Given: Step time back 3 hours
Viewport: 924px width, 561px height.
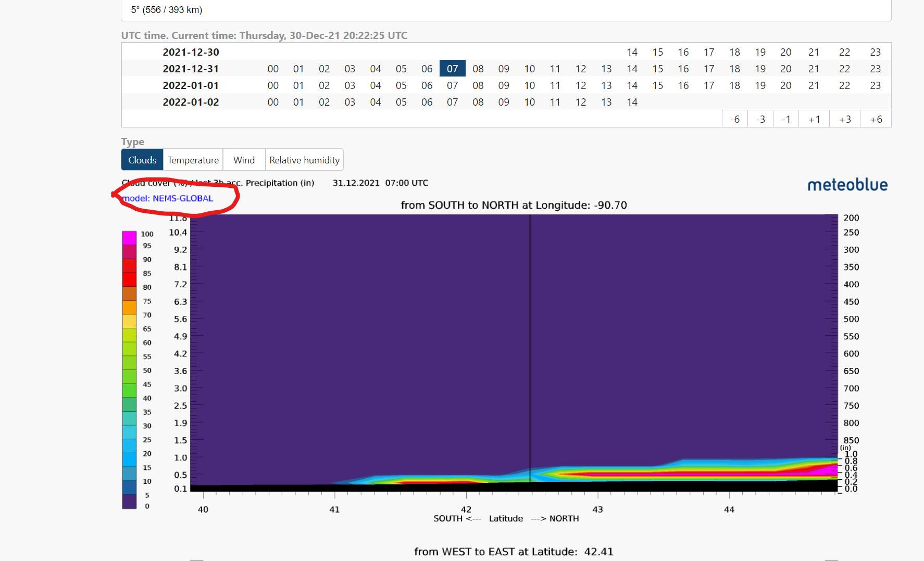Looking at the screenshot, I should (x=760, y=119).
